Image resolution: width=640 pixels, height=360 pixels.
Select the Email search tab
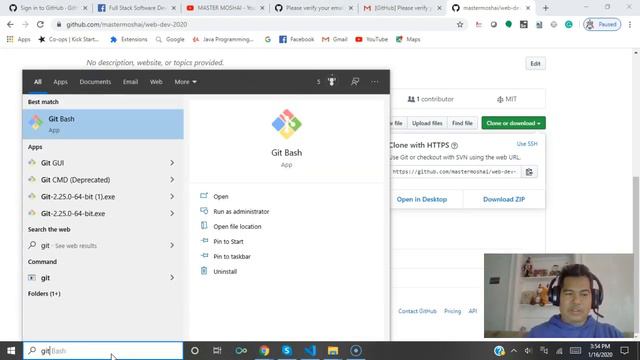(x=130, y=82)
